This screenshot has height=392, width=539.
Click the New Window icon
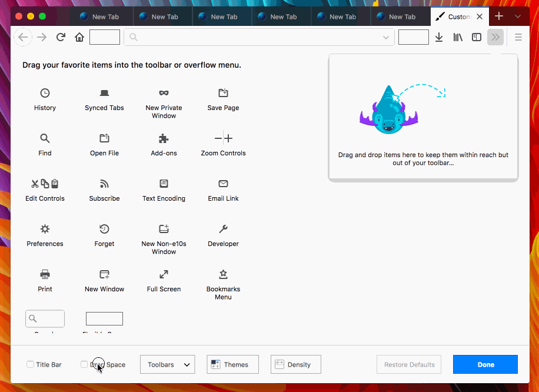tap(105, 274)
